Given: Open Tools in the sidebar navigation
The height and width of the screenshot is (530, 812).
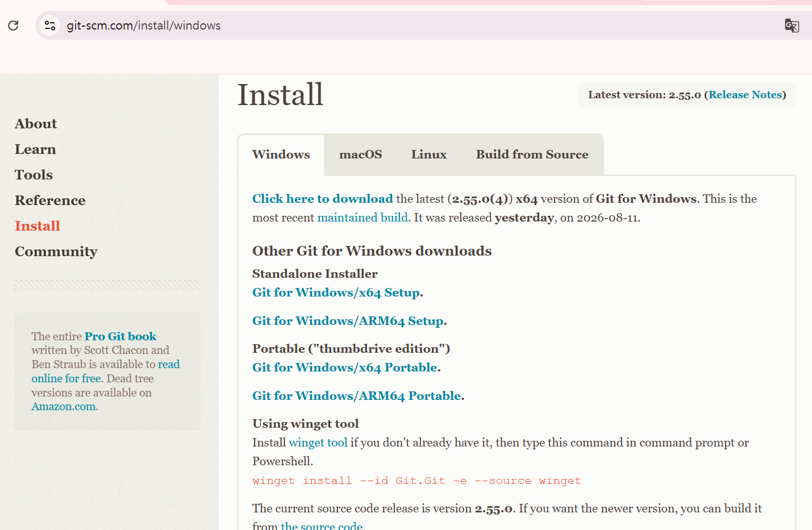Looking at the screenshot, I should [x=34, y=175].
